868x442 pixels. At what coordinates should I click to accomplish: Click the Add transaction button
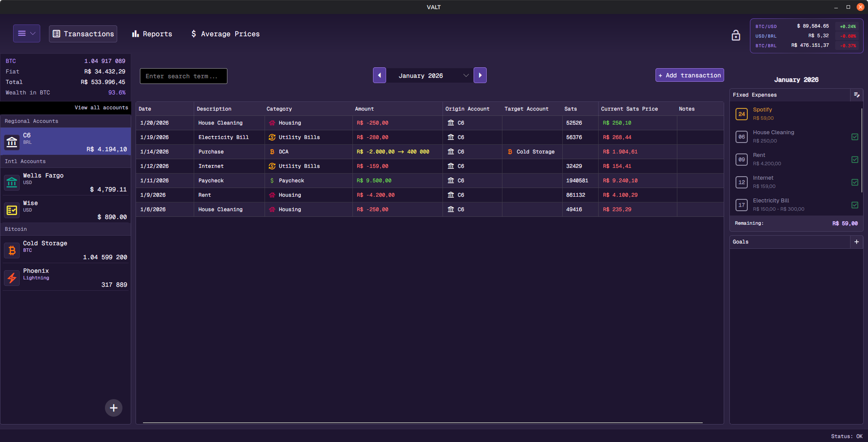click(690, 75)
